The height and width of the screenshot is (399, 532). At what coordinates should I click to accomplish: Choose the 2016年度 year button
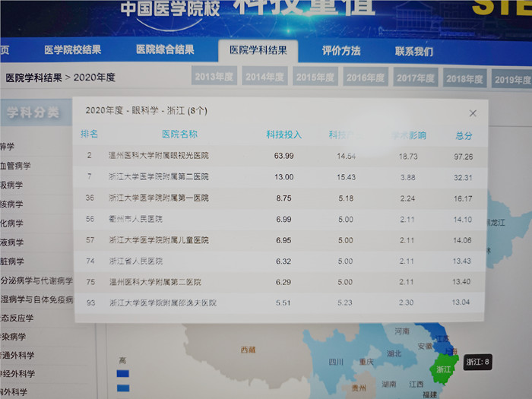pos(366,78)
